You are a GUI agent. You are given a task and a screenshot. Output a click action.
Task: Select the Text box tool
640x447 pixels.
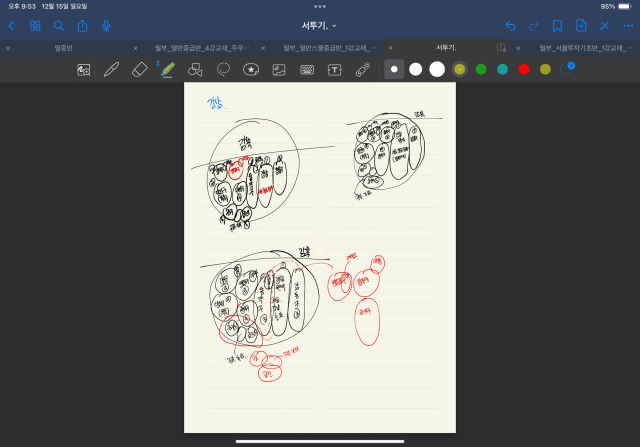335,70
